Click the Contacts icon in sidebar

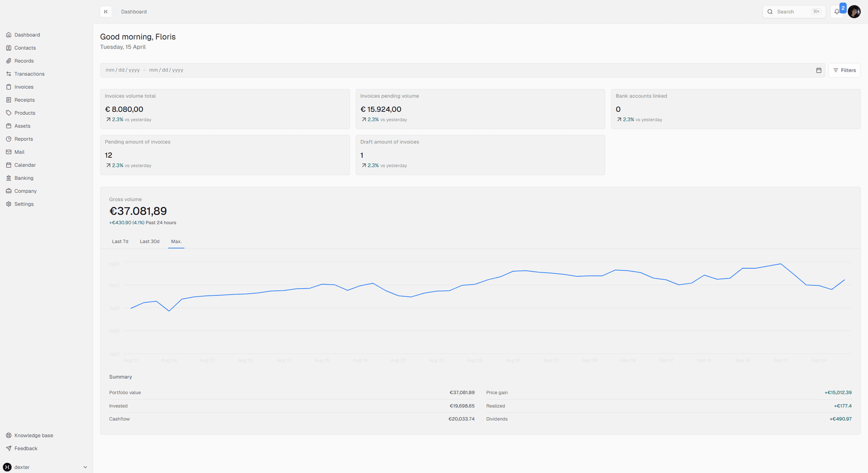click(8, 48)
